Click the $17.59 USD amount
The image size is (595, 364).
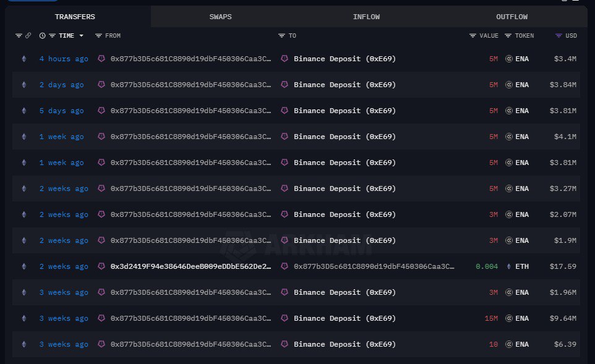pyautogui.click(x=563, y=266)
